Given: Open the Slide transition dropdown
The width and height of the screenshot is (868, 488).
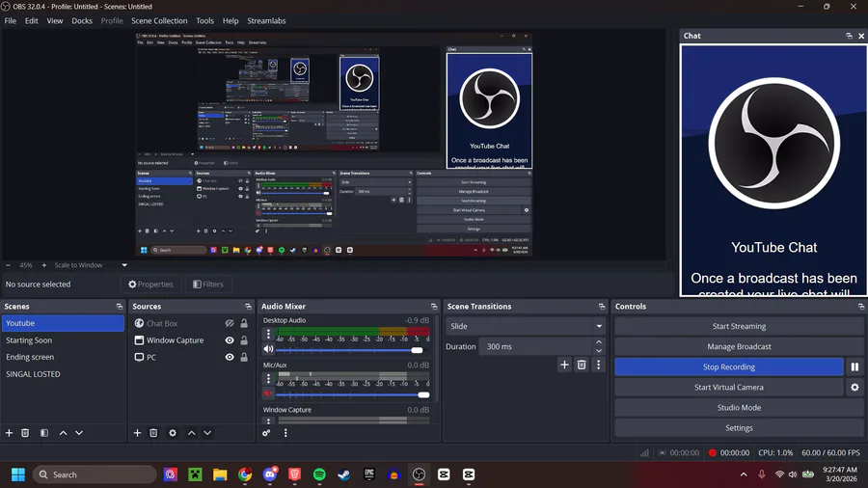Looking at the screenshot, I should click(525, 326).
